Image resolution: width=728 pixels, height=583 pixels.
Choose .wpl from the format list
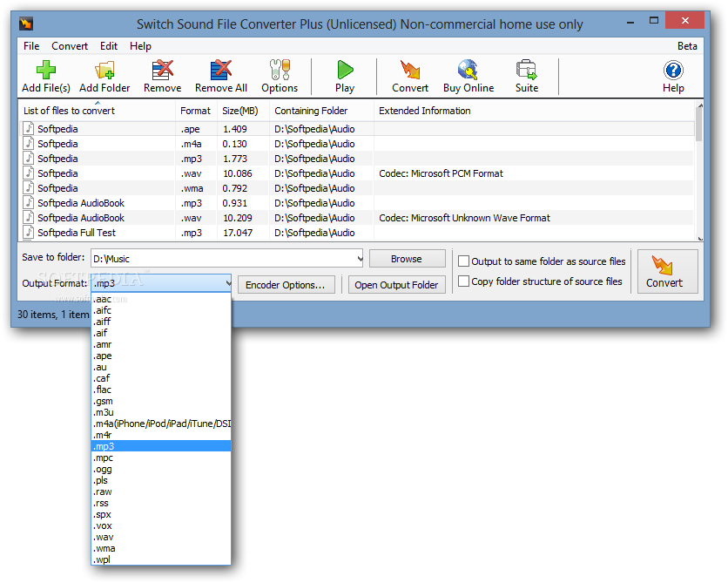pos(160,559)
